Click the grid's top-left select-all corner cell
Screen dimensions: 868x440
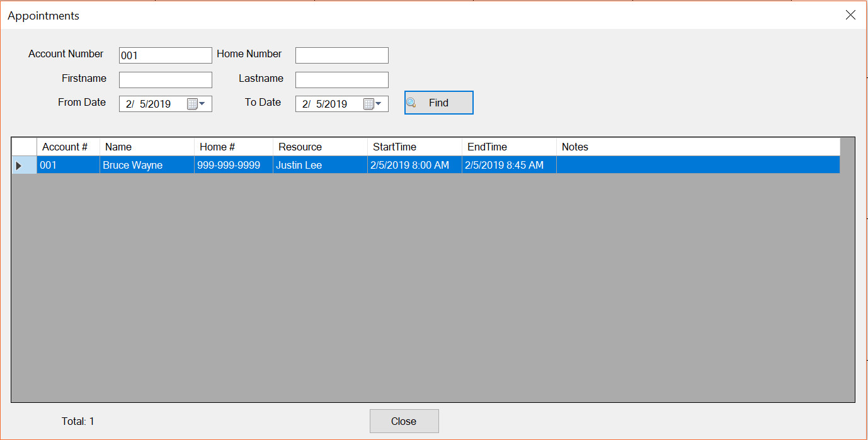[x=24, y=147]
